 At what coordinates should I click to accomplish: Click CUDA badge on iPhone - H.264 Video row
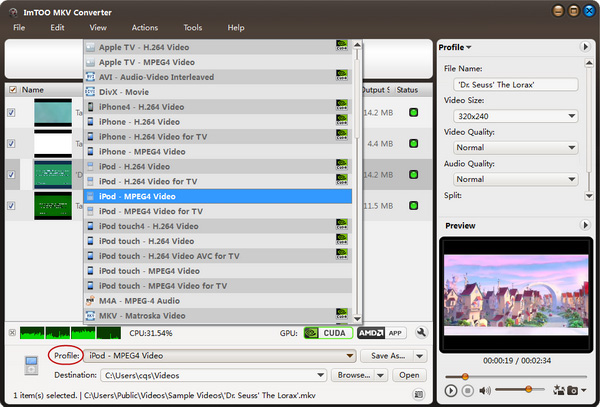(x=342, y=120)
